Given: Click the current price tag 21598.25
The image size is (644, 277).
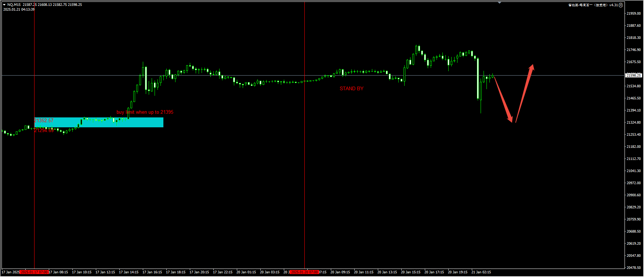Looking at the screenshot, I should [634, 75].
